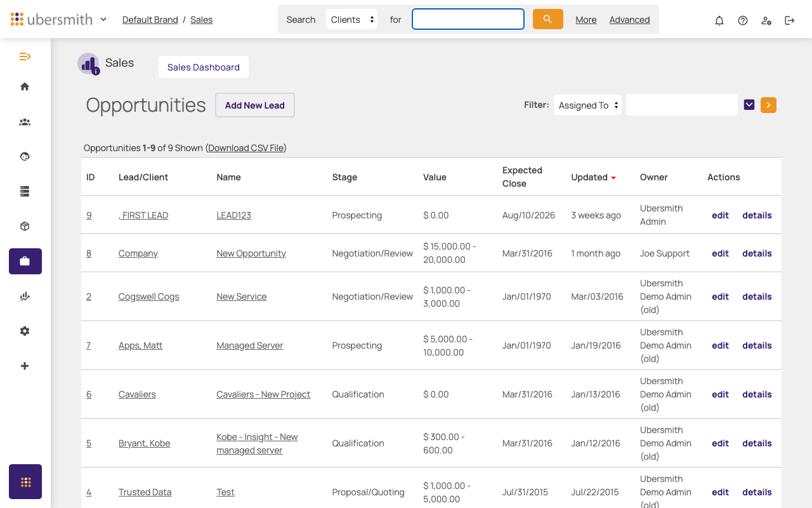Image resolution: width=812 pixels, height=508 pixels.
Task: Click the ubersmith logo
Action: point(52,19)
